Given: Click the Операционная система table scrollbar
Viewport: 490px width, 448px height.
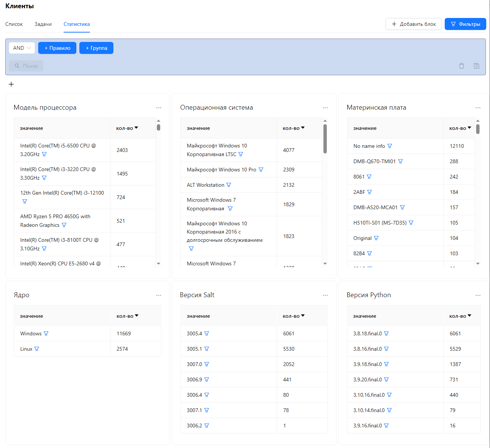Looking at the screenshot, I should pyautogui.click(x=325, y=139).
